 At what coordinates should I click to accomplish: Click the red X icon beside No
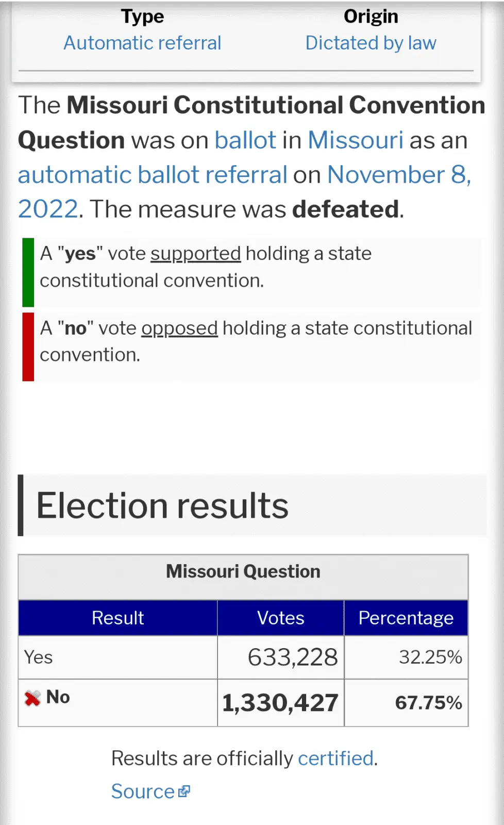pyautogui.click(x=32, y=698)
